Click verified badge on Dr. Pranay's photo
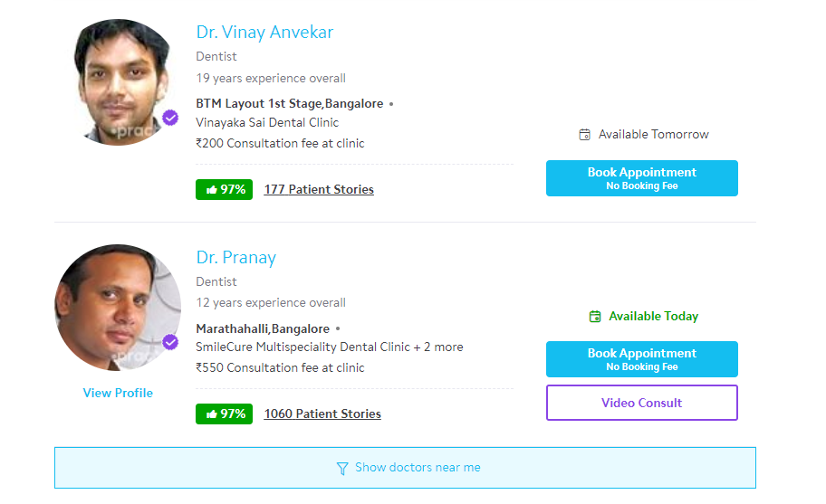Image resolution: width=826 pixels, height=504 pixels. click(x=170, y=342)
